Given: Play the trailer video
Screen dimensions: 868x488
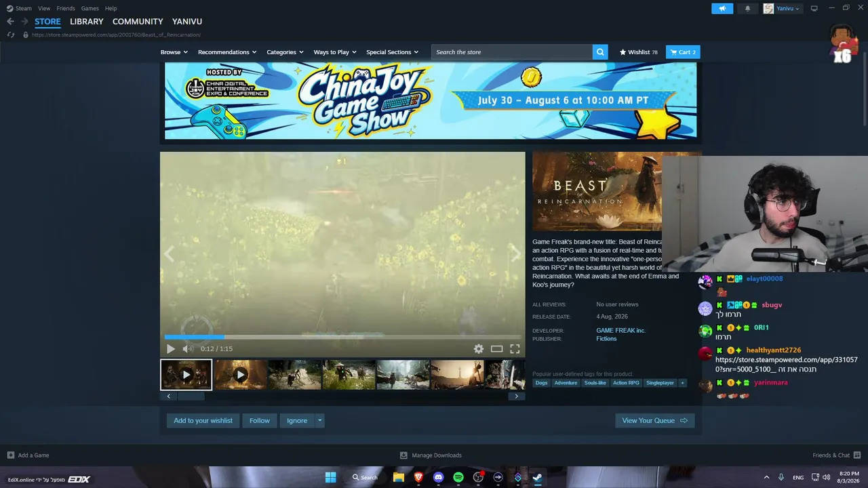Looking at the screenshot, I should pyautogui.click(x=170, y=349).
